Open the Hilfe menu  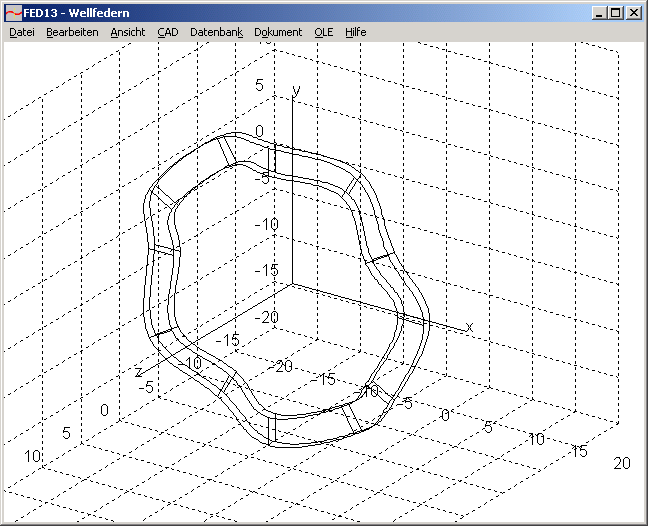point(355,32)
